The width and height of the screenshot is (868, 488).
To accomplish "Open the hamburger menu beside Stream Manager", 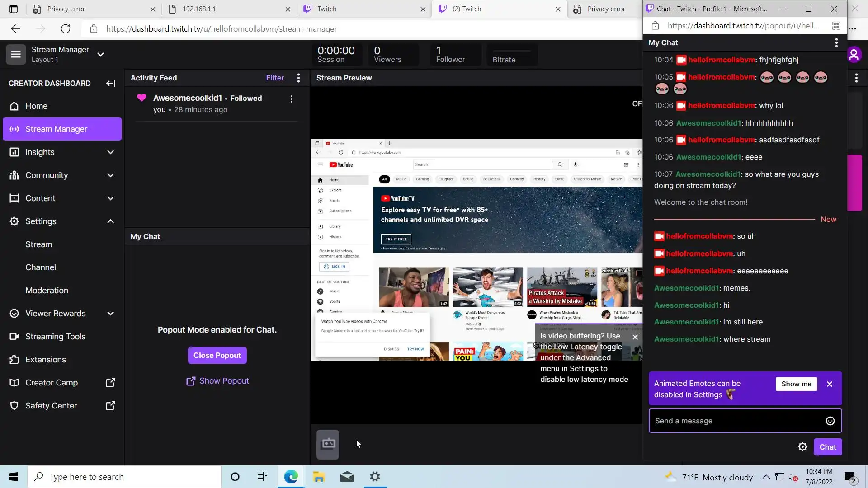I will click(16, 54).
